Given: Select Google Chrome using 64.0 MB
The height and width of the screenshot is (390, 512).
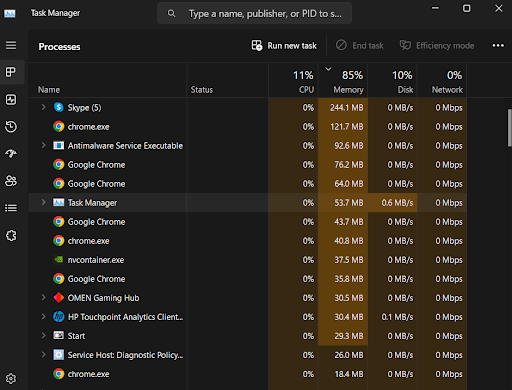Looking at the screenshot, I should click(x=247, y=183).
